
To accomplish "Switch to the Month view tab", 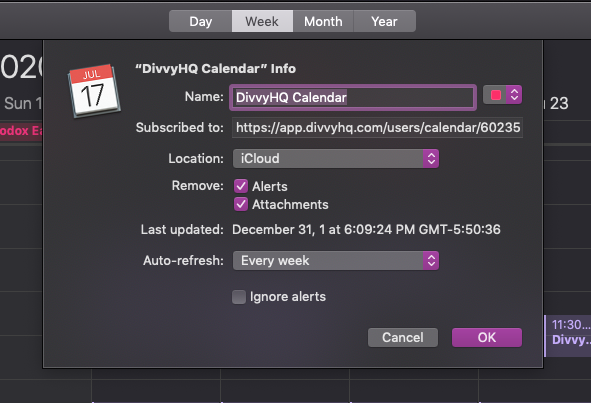I will pos(323,21).
